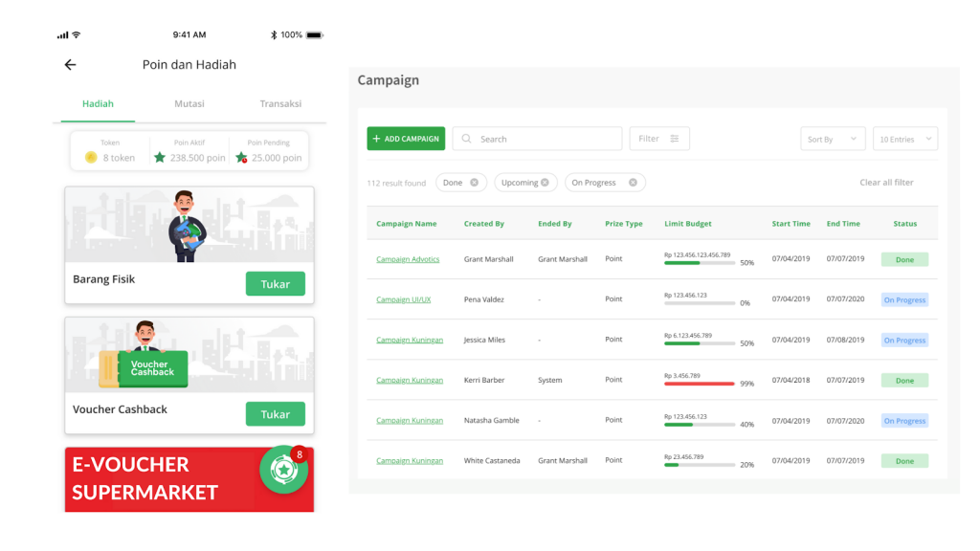Tap the gold token coin icon
This screenshot has width=980, height=551.
[x=91, y=158]
